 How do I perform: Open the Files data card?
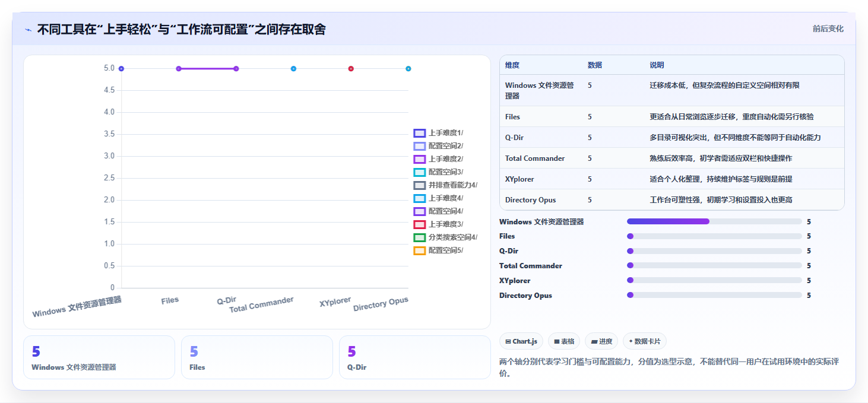coord(257,357)
